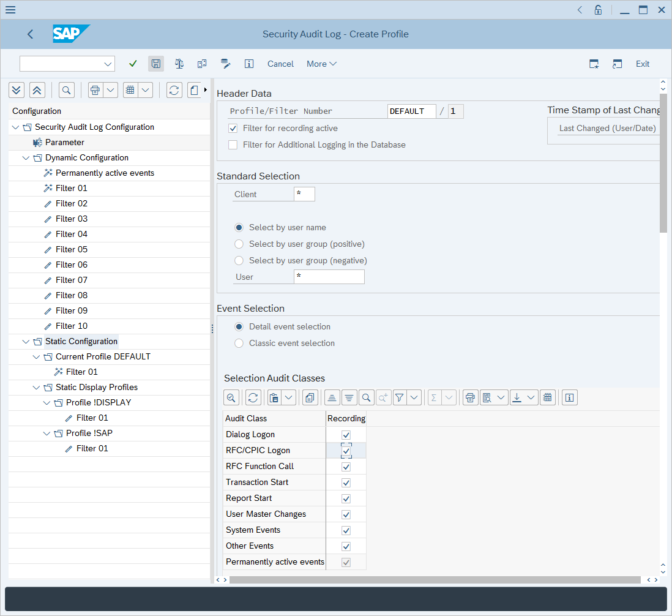Viewport: 672px width, 616px height.
Task: Collapse the Profile !SAP node
Action: coord(47,434)
